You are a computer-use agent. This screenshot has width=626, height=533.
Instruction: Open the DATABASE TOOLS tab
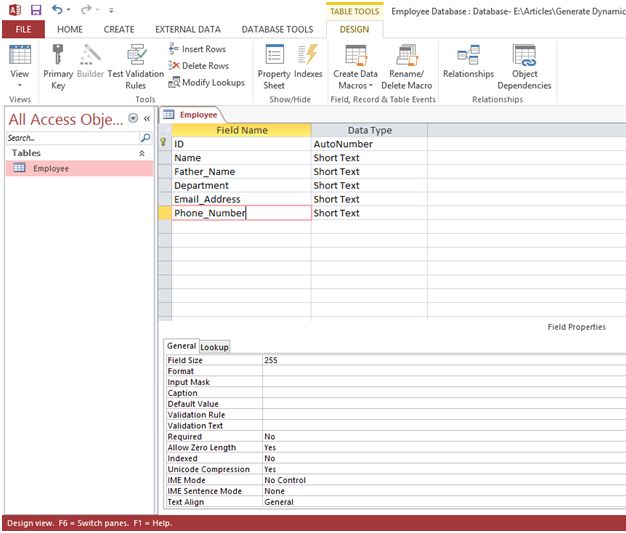click(277, 30)
